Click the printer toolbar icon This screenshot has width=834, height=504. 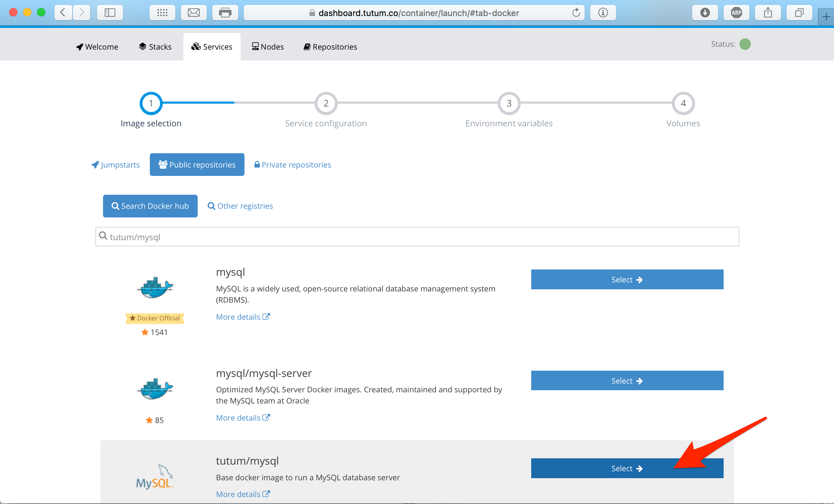coord(225,13)
